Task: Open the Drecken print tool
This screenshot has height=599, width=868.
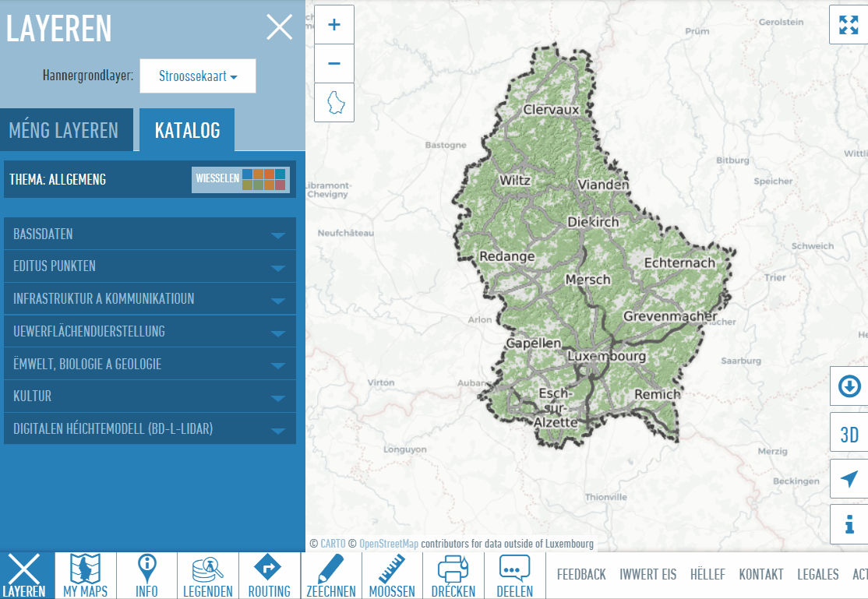Action: pos(453,576)
